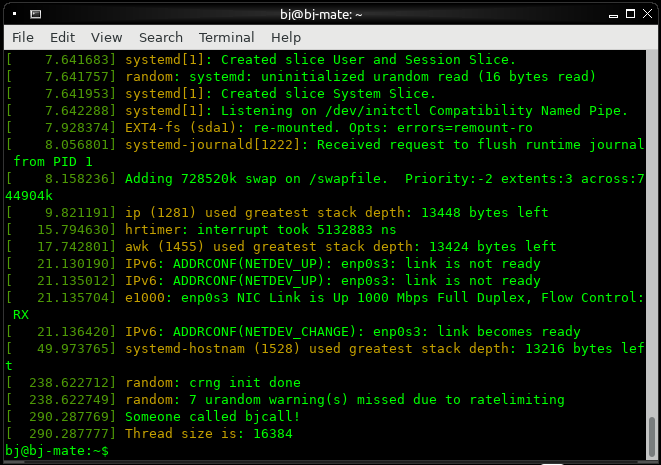The image size is (661, 465).
Task: Expand the View menu
Action: click(106, 37)
